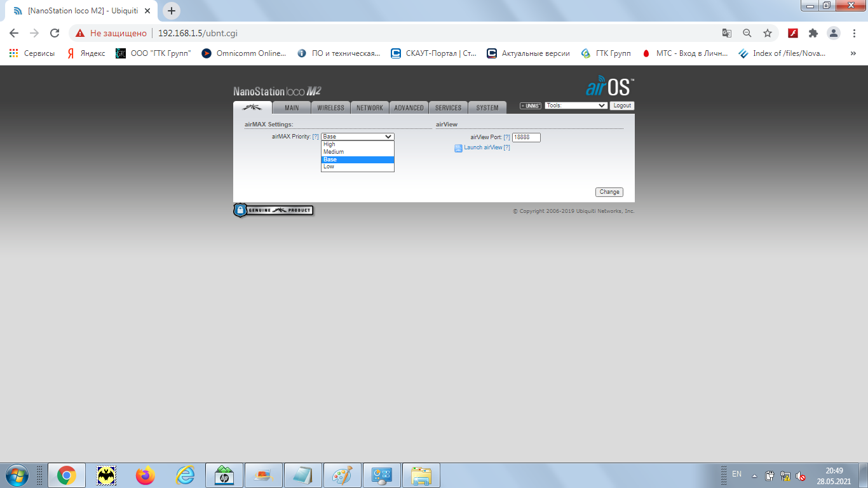Click the Change button
Viewport: 868px width, 488px height.
[609, 192]
